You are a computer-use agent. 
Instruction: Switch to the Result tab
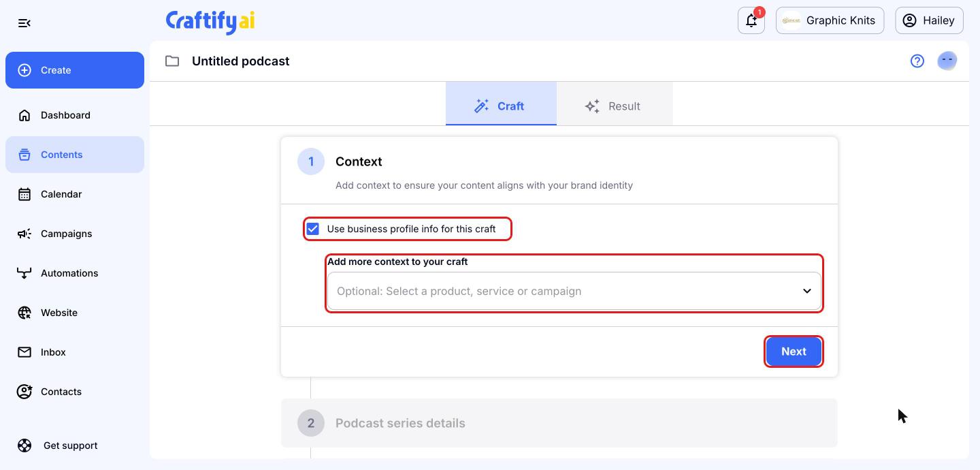615,104
